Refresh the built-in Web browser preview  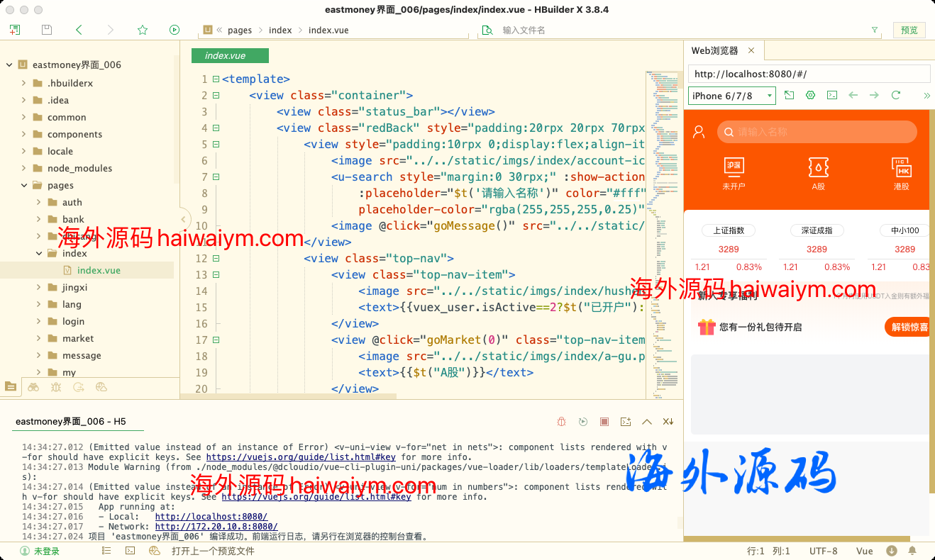point(895,95)
